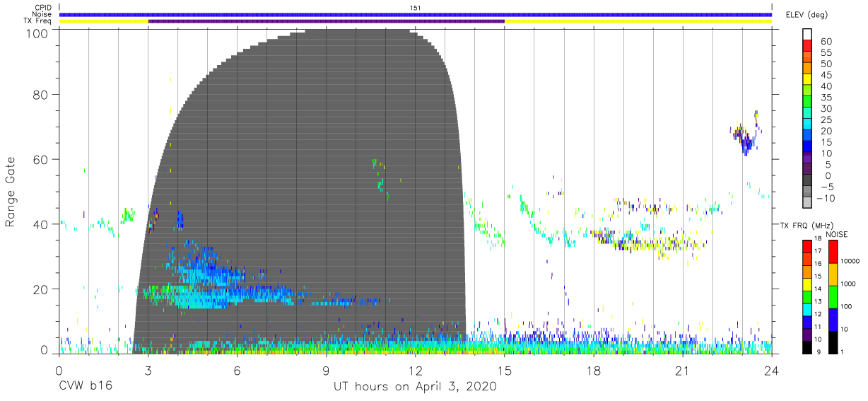This screenshot has height=401, width=868.
Task: Click the yellow TX Freq bar section after 15 UT
Action: point(638,21)
